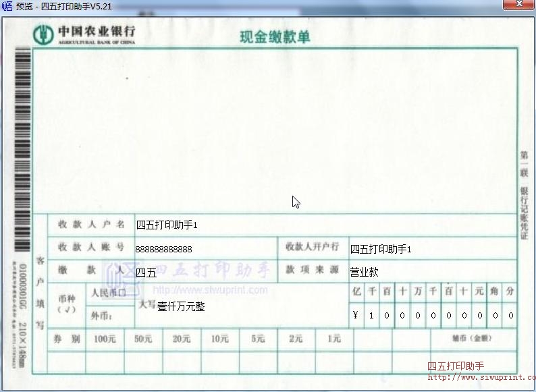The image size is (536, 392).
Task: Click the 款项来源 label
Action: [313, 270]
